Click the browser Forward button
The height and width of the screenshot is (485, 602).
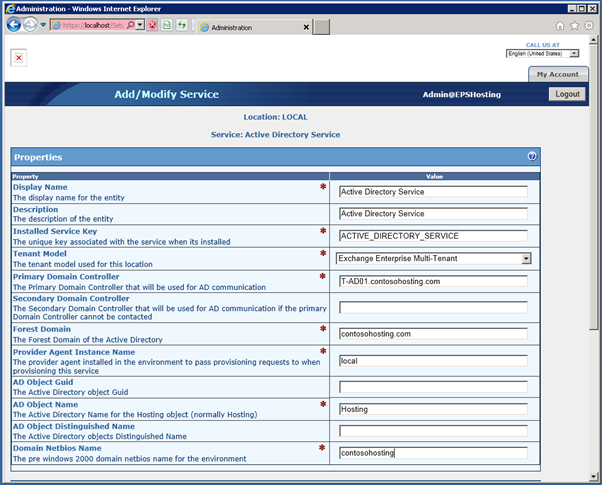tap(31, 24)
